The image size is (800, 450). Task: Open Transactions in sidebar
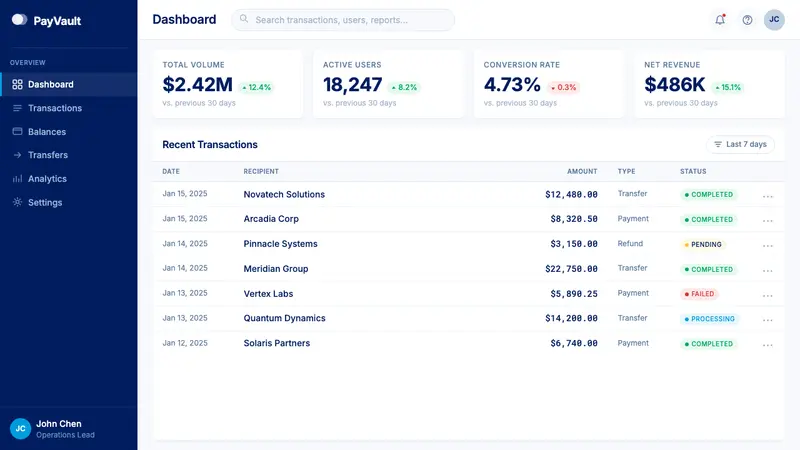pyautogui.click(x=68, y=108)
